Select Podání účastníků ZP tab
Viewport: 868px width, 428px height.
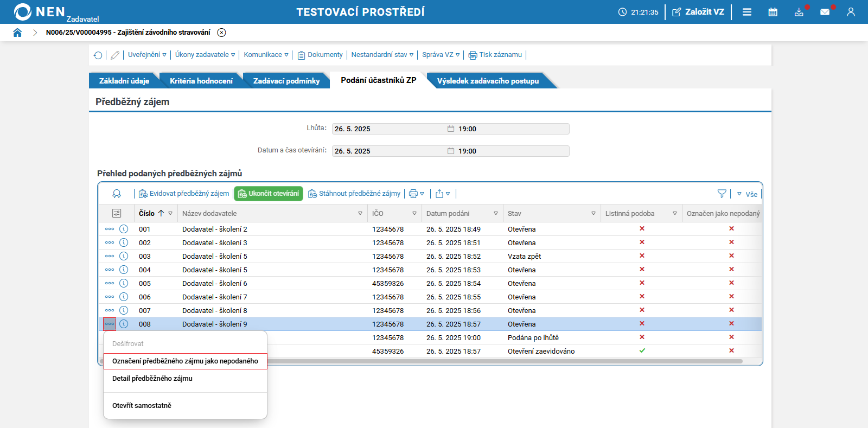[379, 80]
